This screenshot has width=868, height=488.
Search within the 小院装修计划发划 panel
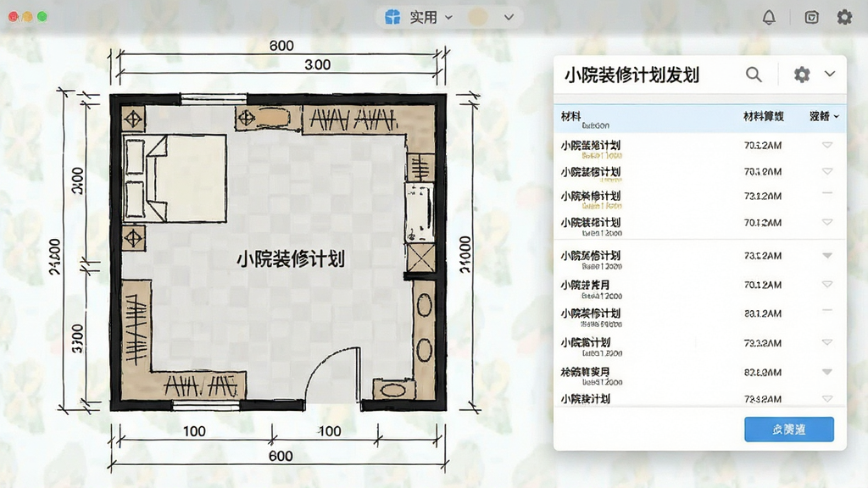[x=754, y=75]
